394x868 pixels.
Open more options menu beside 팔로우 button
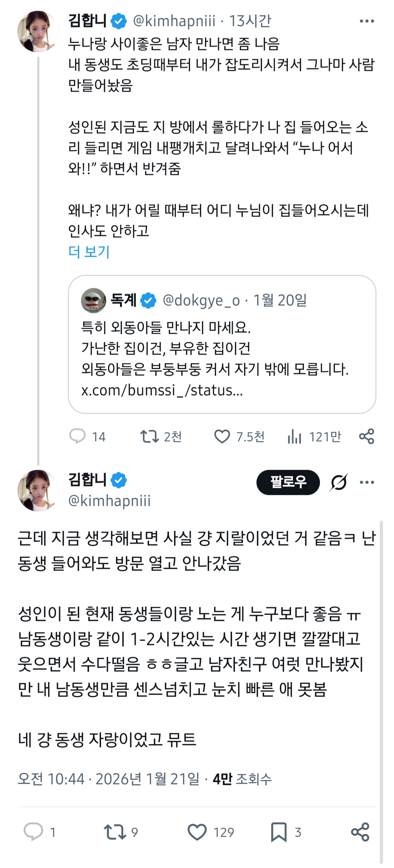[367, 482]
